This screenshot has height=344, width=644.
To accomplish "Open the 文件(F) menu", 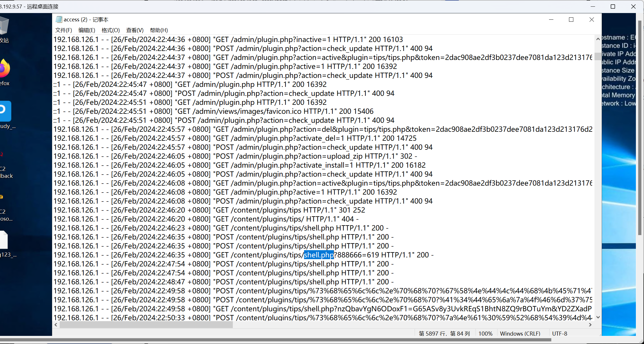I will click(63, 30).
